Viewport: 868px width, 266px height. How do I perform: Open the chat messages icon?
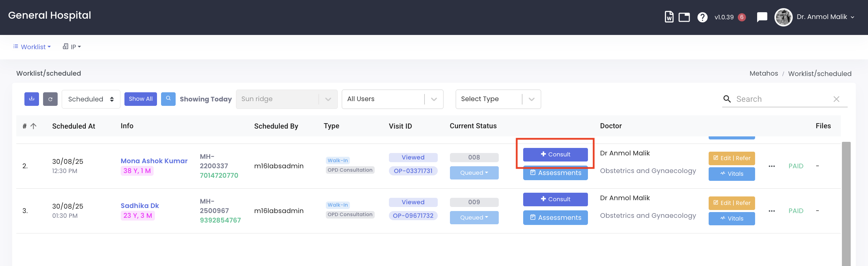point(762,17)
